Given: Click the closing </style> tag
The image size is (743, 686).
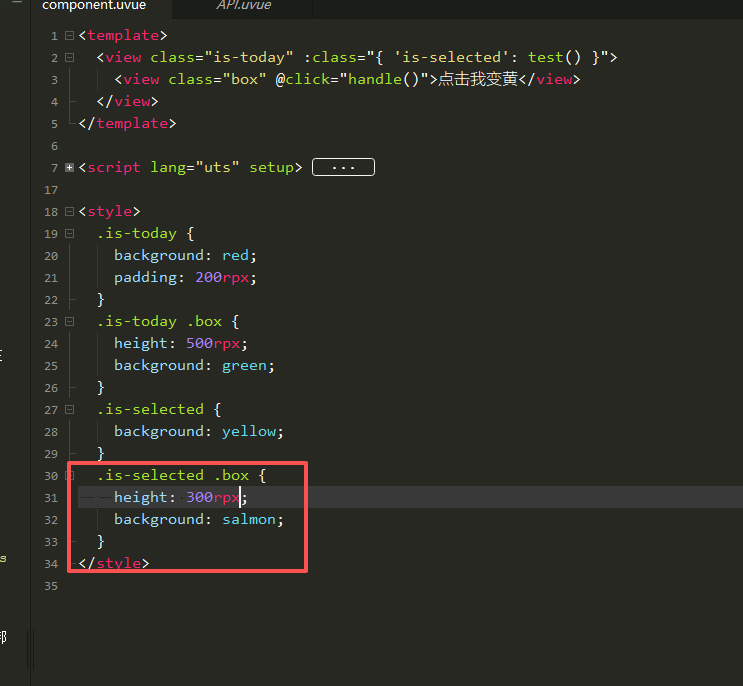Looking at the screenshot, I should (x=113, y=563).
